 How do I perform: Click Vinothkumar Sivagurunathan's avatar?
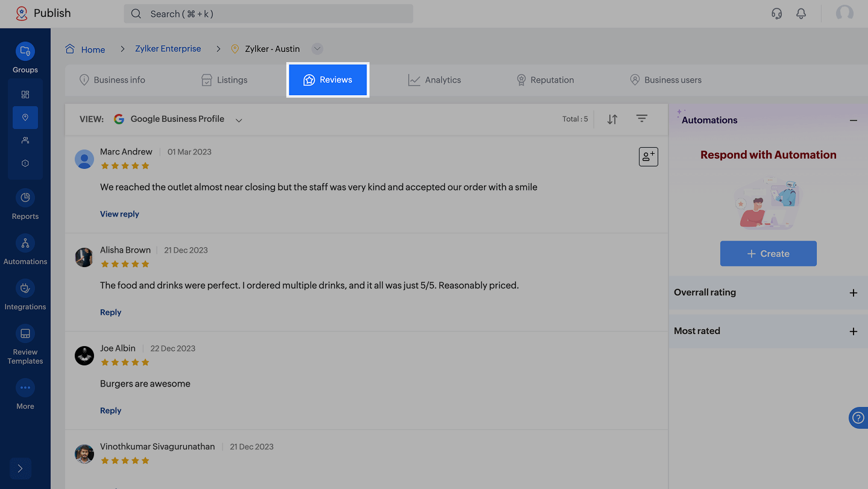[84, 454]
